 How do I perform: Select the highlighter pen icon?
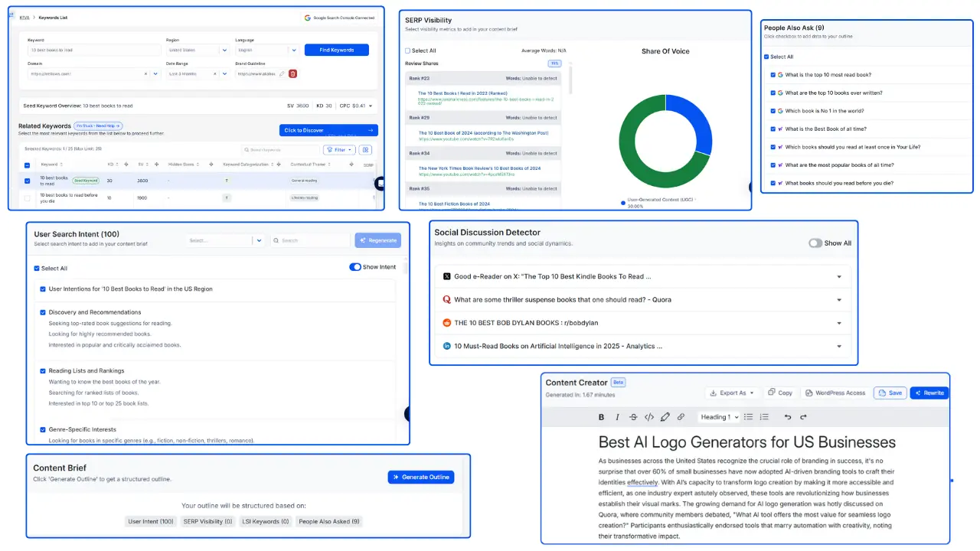[665, 416]
